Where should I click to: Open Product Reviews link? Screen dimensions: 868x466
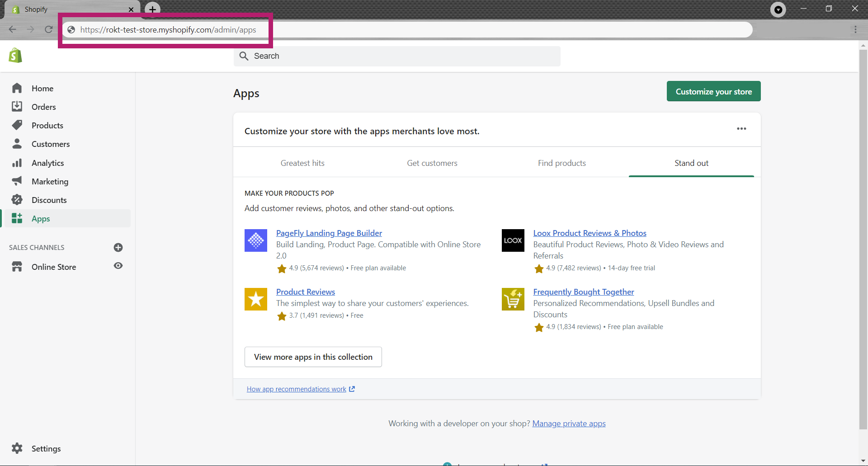[x=306, y=292]
